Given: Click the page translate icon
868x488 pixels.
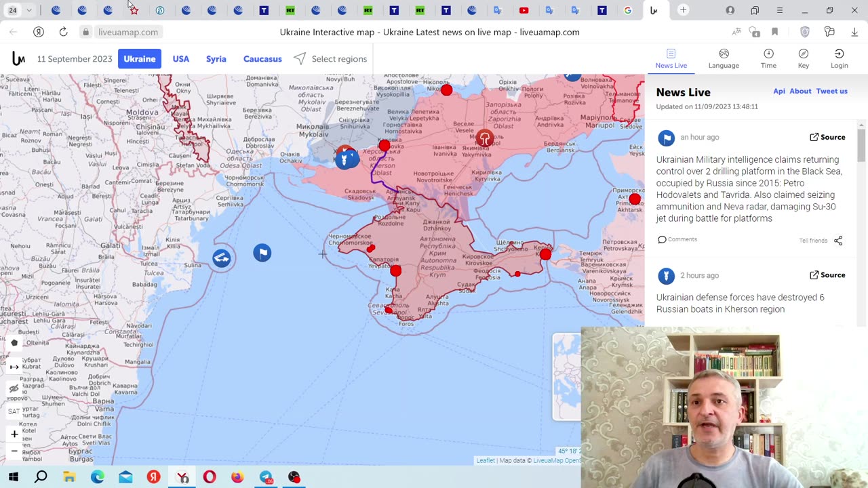Looking at the screenshot, I should (x=736, y=32).
